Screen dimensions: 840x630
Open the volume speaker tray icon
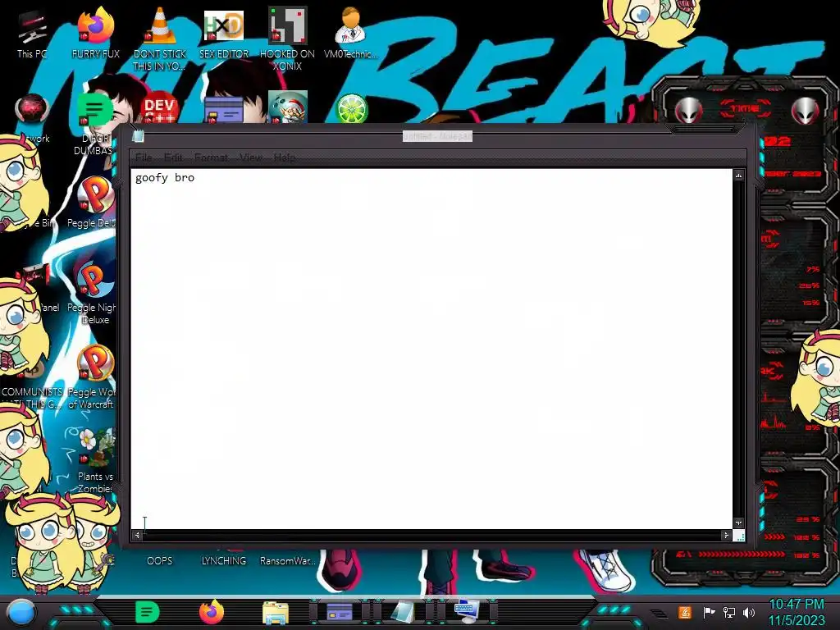[x=749, y=612]
